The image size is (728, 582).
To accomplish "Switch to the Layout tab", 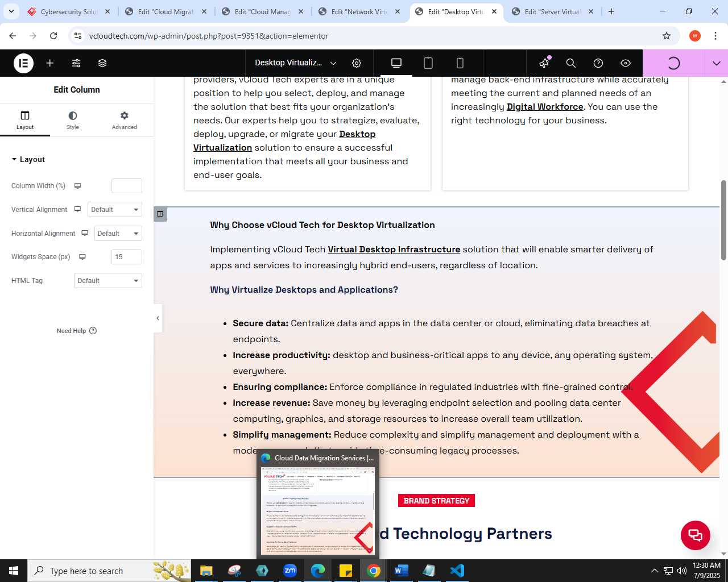I will tap(25, 120).
